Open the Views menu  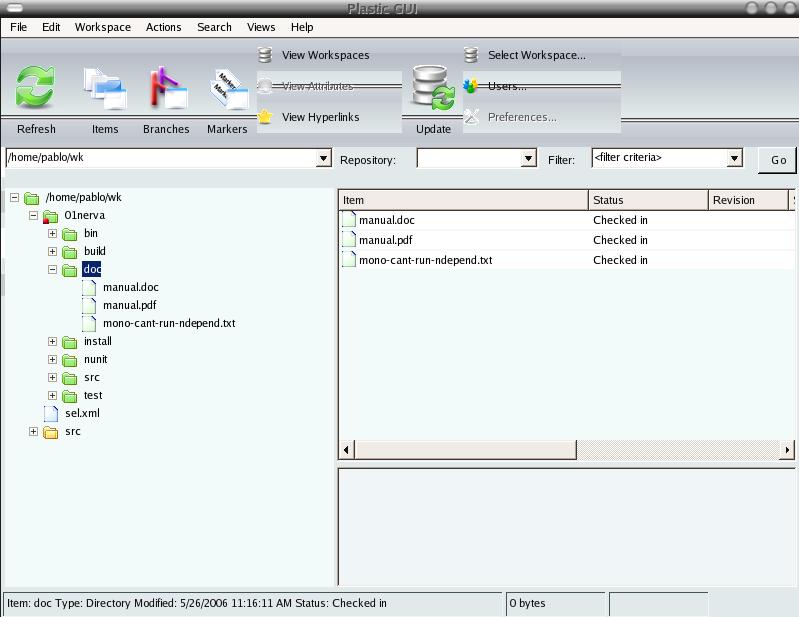pos(261,27)
